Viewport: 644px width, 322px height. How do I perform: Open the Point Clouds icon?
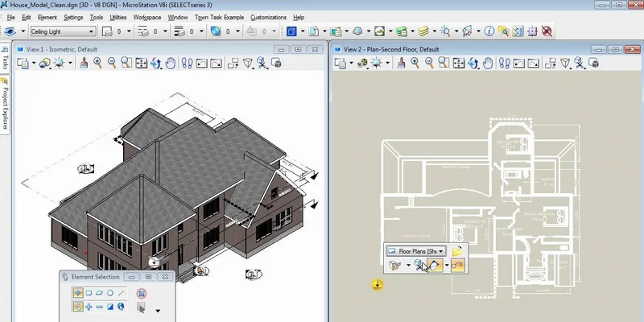[x=357, y=31]
